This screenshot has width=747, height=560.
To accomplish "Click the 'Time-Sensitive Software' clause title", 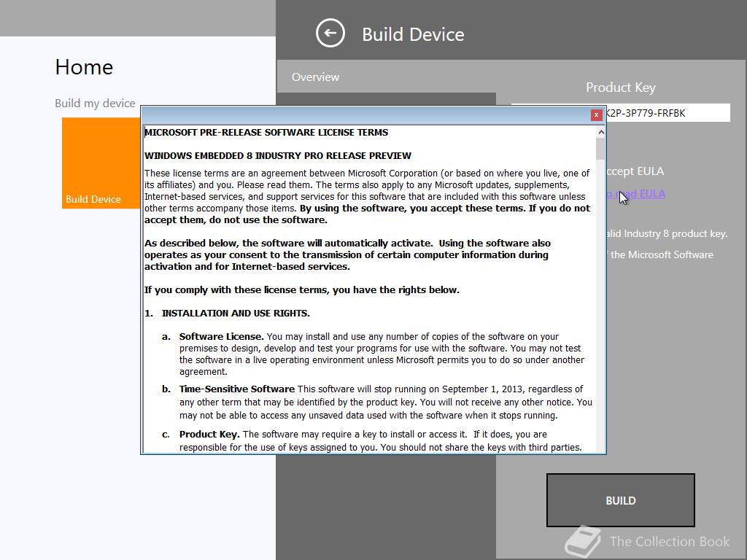I will click(x=237, y=389).
